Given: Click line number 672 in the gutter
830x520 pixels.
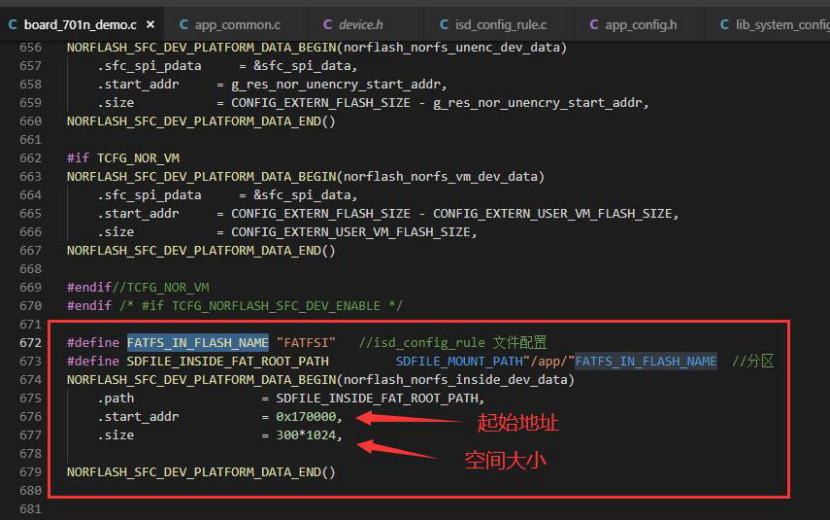Looking at the screenshot, I should coord(30,343).
